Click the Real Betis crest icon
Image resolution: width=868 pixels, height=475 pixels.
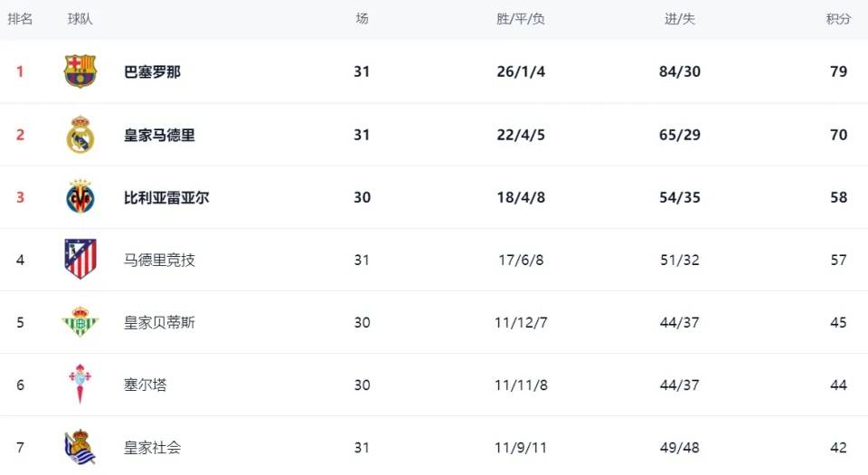point(80,322)
